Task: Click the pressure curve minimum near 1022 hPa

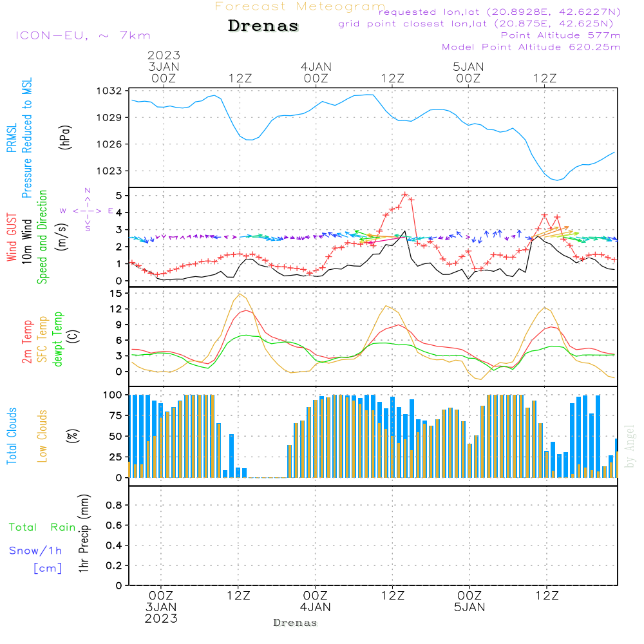Action: [557, 180]
